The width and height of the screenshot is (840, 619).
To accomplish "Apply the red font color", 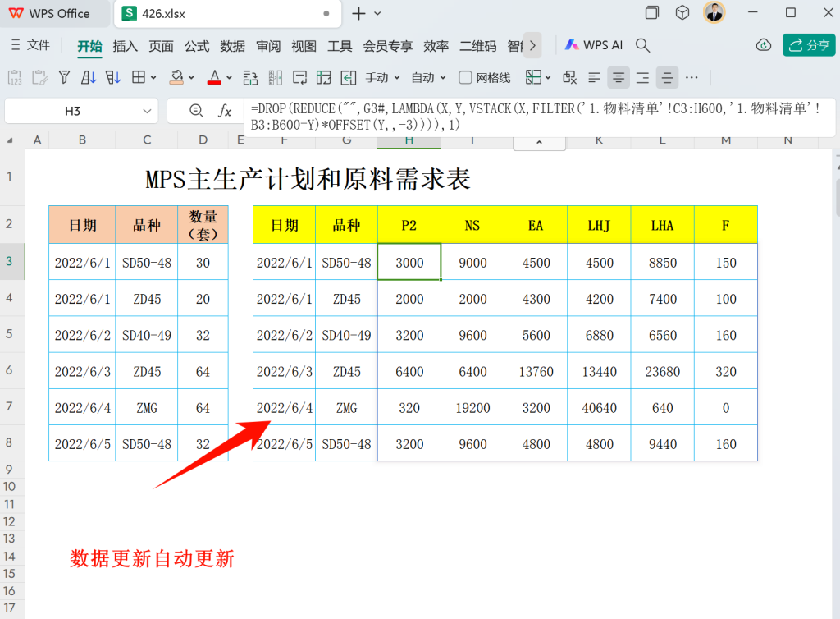I will pos(214,78).
